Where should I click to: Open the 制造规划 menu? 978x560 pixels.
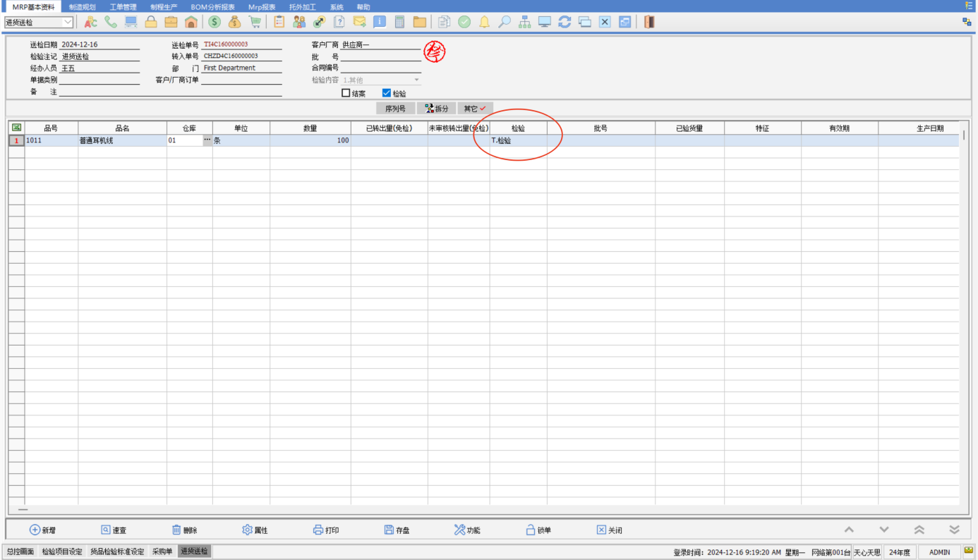[82, 7]
